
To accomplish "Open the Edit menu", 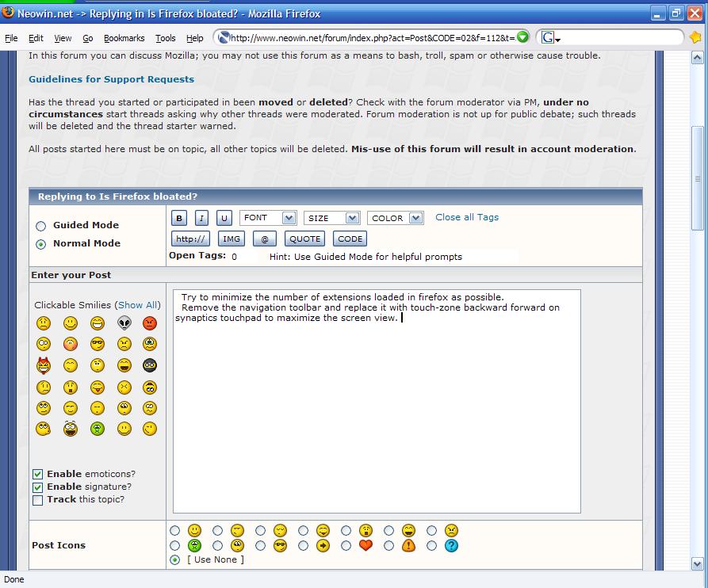I will click(x=36, y=38).
